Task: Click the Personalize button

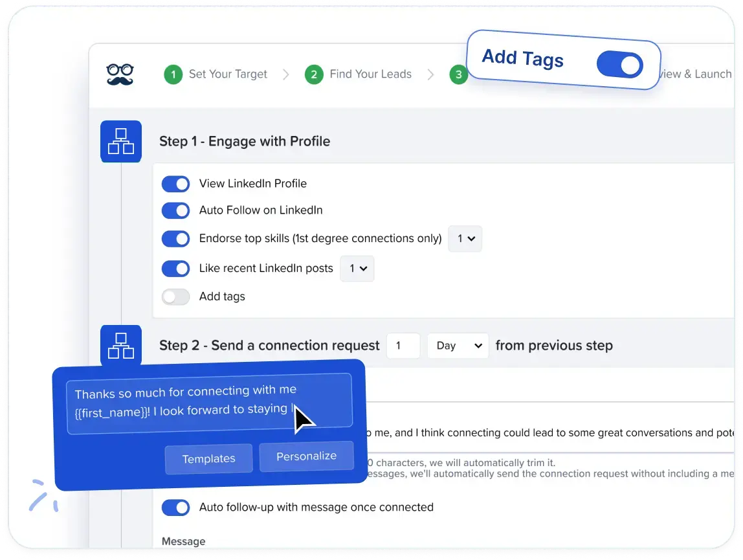Action: (307, 456)
